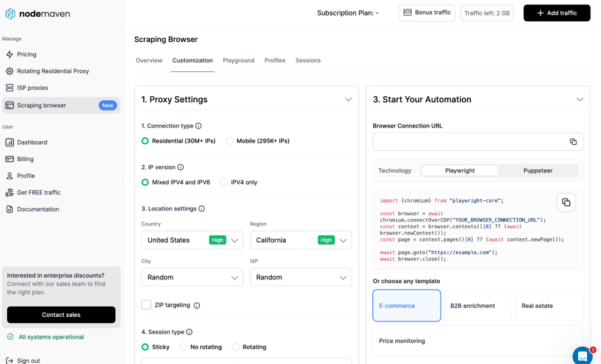The image size is (601, 364).
Task: Click the Billing card icon
Action: coord(9,159)
